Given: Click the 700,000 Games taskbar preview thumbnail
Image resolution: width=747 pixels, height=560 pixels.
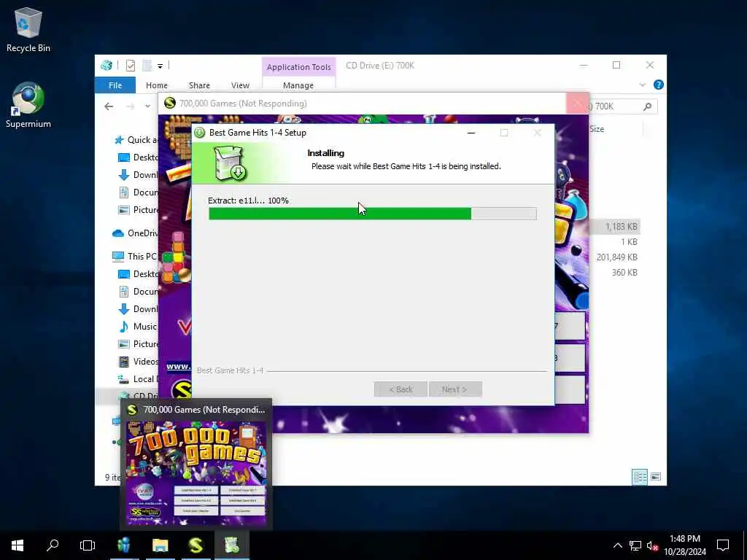Looking at the screenshot, I should coord(196,473).
